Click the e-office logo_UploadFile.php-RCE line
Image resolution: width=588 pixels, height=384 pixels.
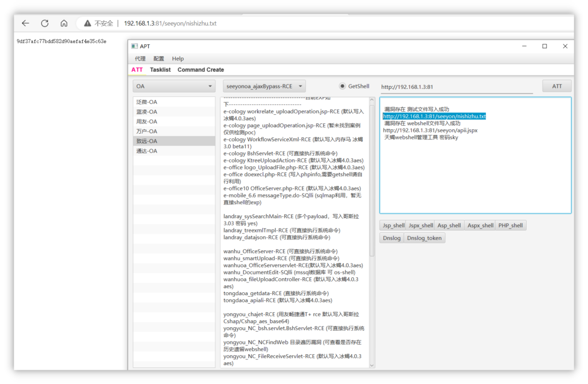click(x=294, y=167)
